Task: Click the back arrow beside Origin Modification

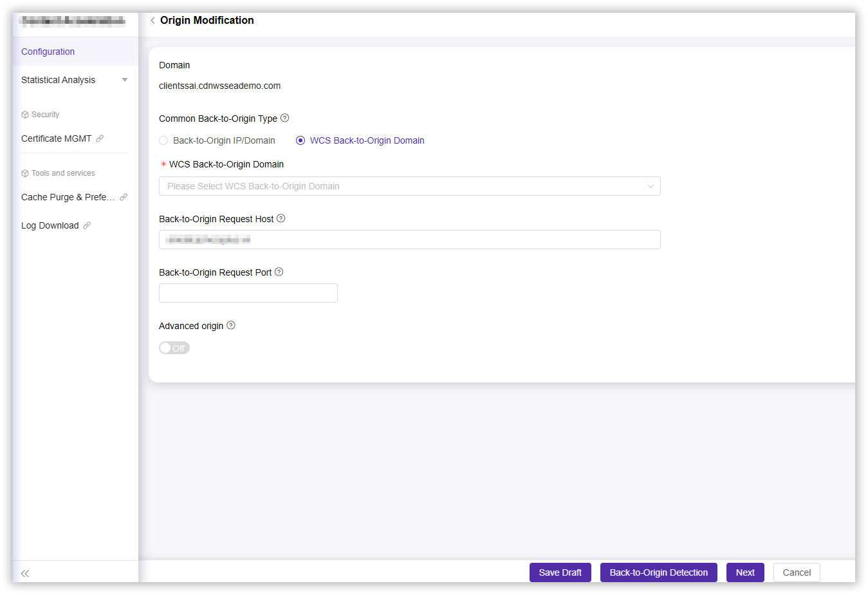Action: (x=152, y=21)
